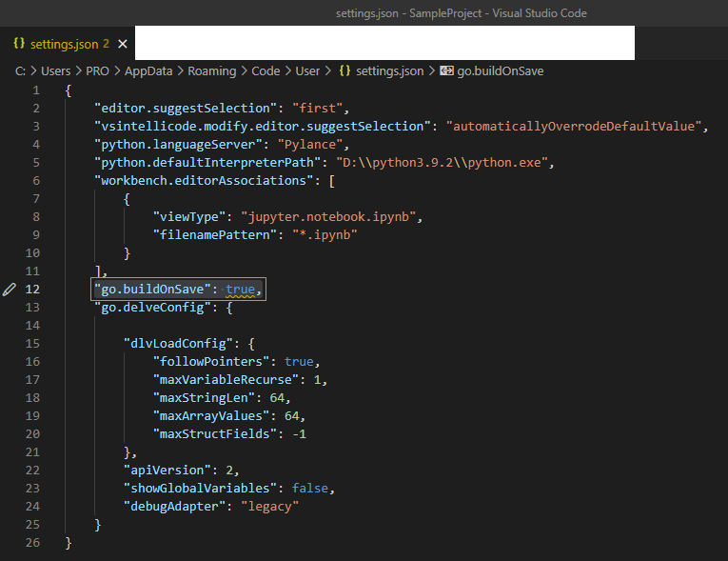Click the "jupyter.notebook.ipynb" value
Viewport: 728px width, 561px height.
328,216
